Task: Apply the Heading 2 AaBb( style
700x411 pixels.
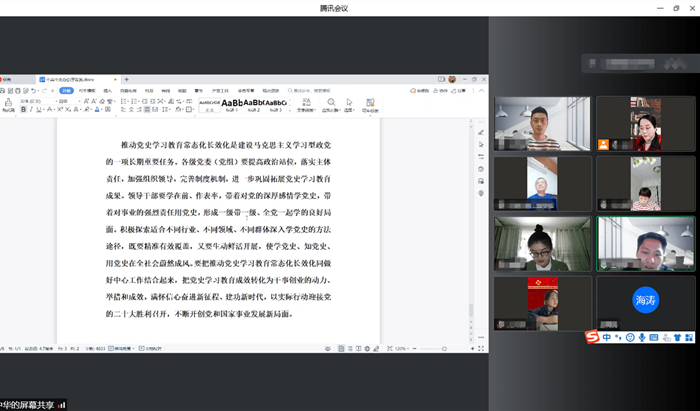Action: click(x=254, y=105)
